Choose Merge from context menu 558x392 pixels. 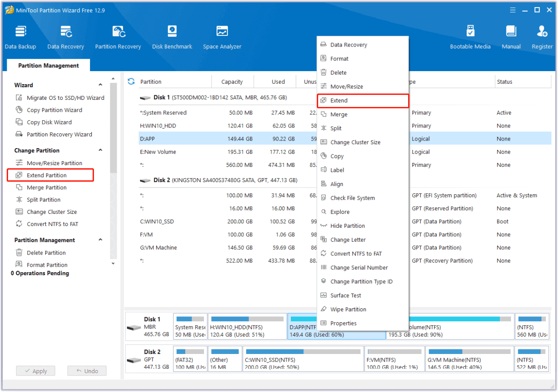(x=363, y=114)
